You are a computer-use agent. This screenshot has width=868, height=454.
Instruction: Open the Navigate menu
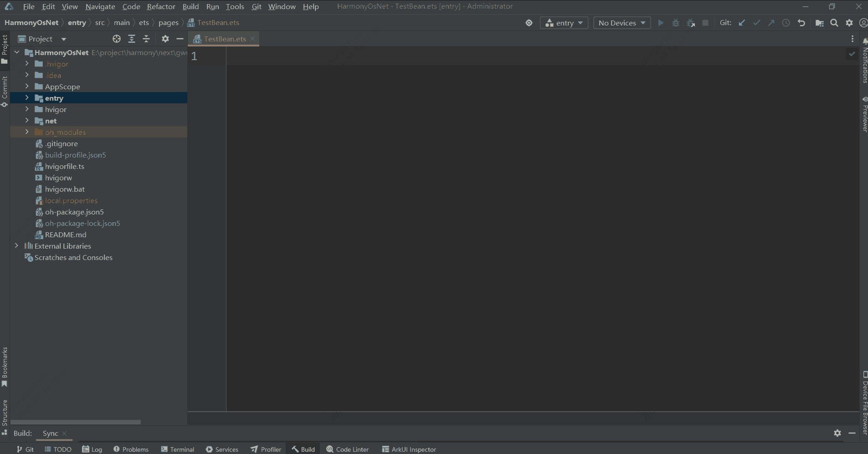[x=100, y=6]
